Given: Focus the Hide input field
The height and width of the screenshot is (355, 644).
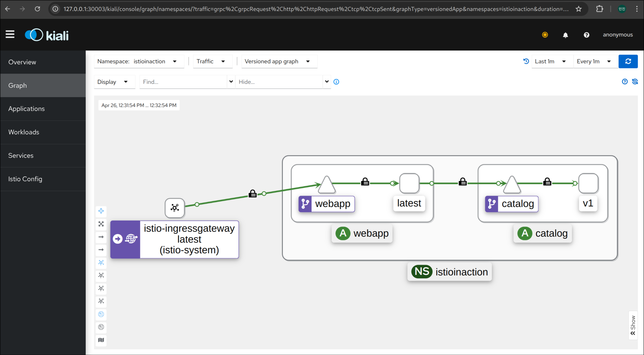Looking at the screenshot, I should 279,82.
